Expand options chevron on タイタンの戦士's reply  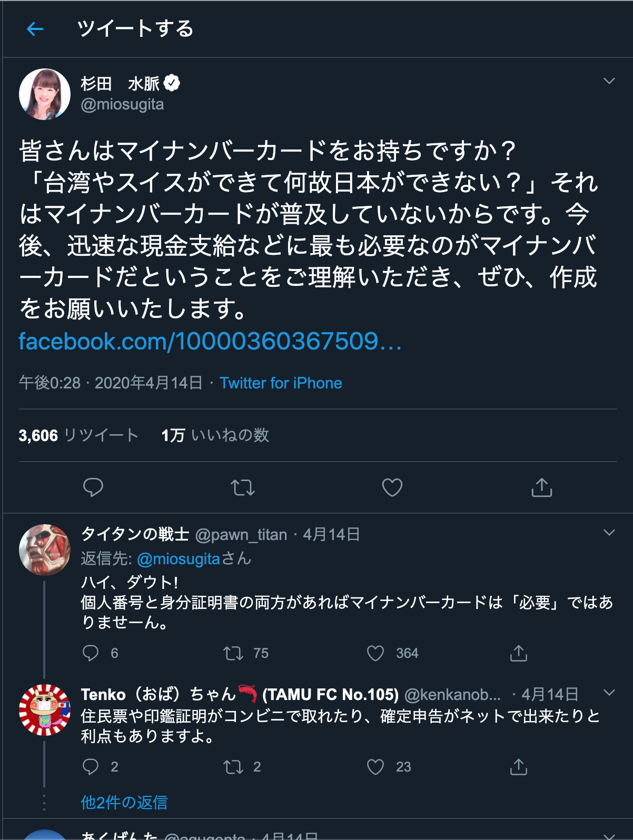point(609,533)
